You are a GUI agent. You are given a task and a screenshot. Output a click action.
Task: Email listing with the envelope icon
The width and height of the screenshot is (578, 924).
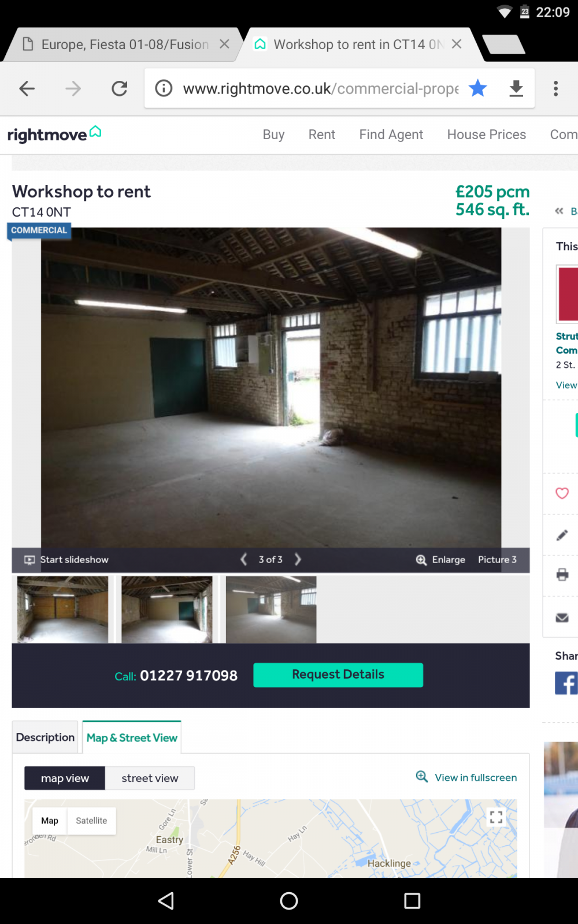click(562, 617)
